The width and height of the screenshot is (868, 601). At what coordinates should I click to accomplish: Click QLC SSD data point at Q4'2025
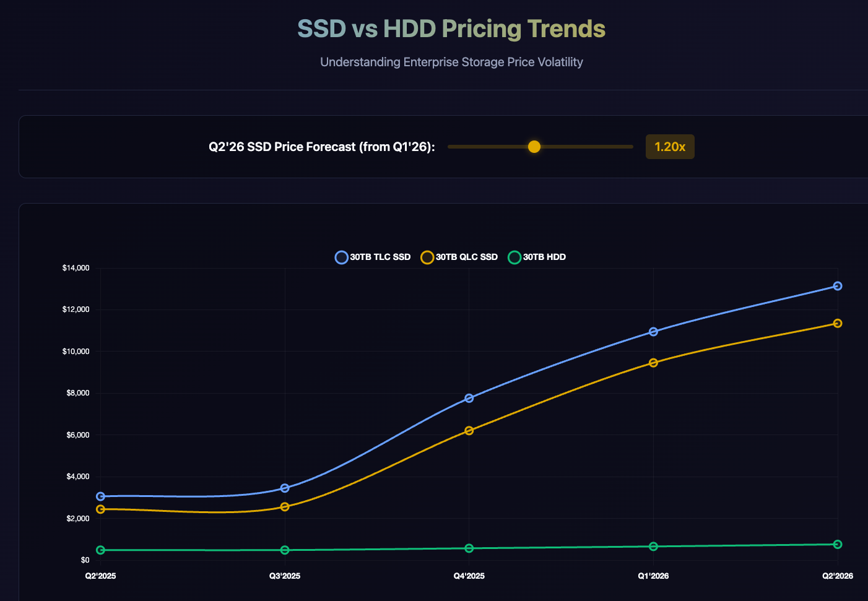click(469, 431)
